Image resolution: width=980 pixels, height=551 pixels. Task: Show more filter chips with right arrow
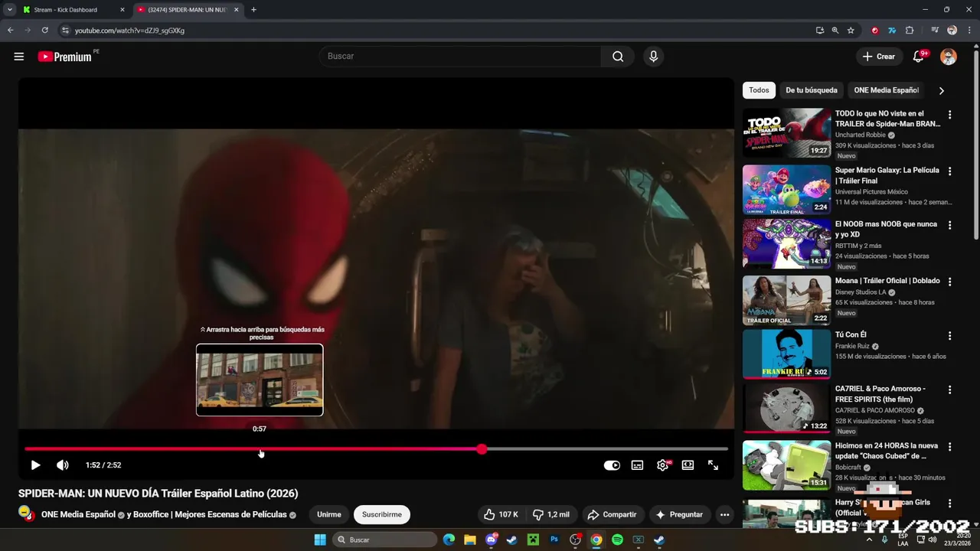click(x=941, y=90)
